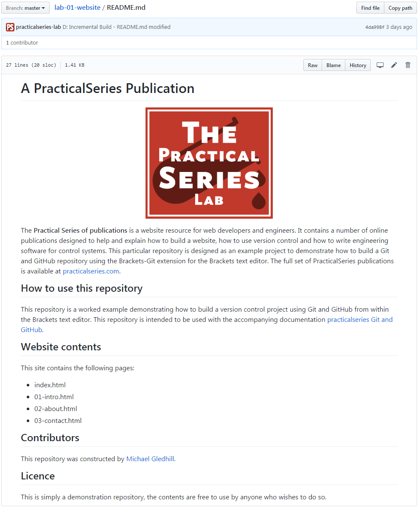Open file in GitHub Desktop icon

coord(380,65)
